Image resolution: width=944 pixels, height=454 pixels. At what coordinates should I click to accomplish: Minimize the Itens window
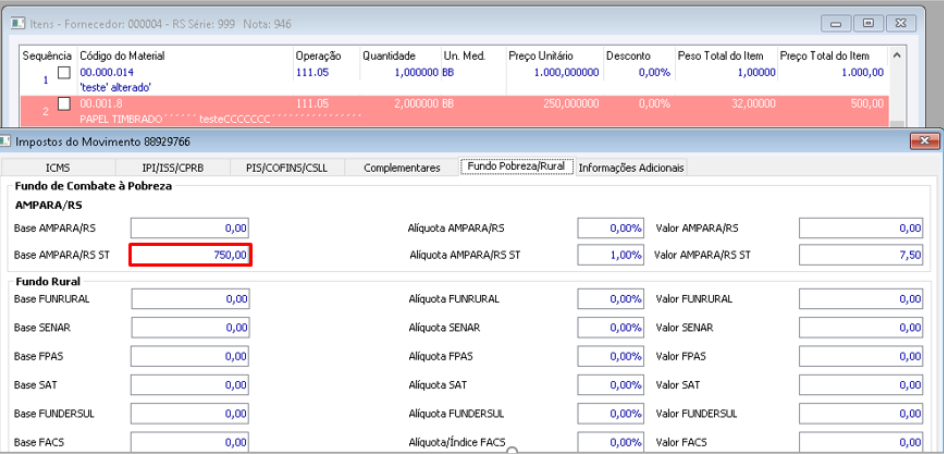point(836,23)
